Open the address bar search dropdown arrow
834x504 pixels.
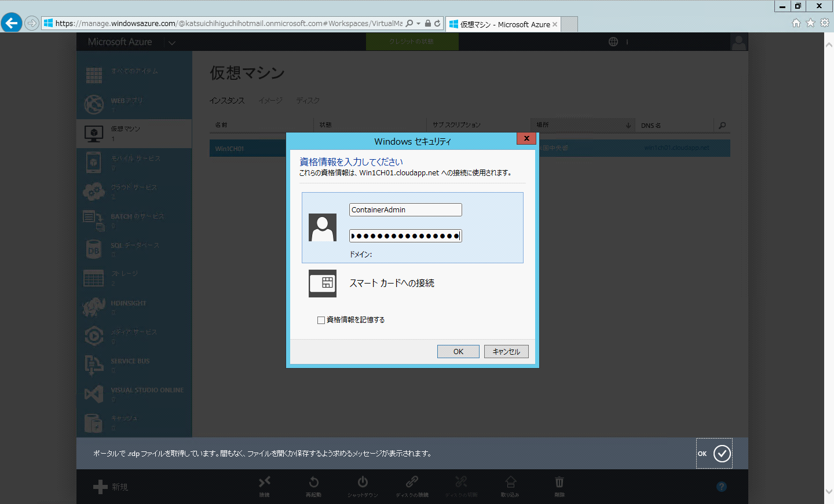(418, 24)
